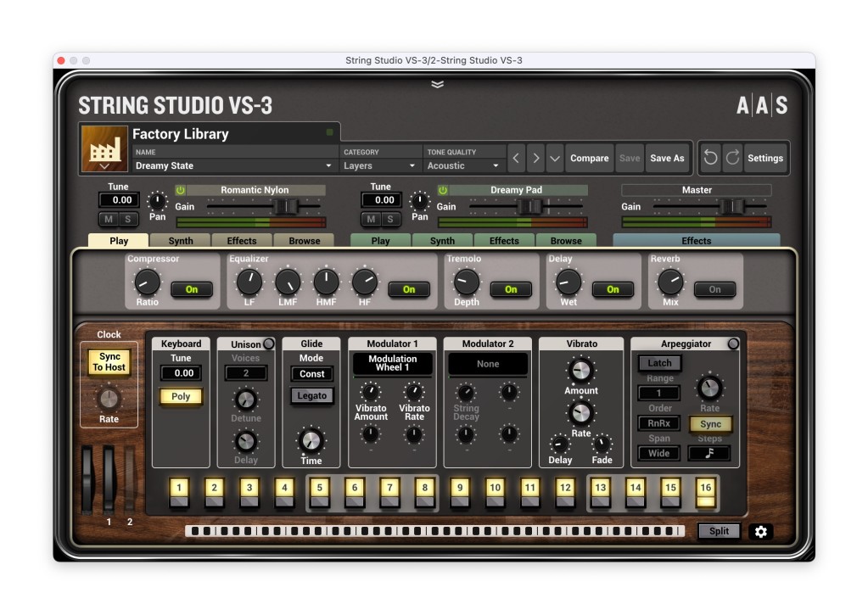The height and width of the screenshot is (615, 868).
Task: Click the Save As button
Action: tap(667, 159)
